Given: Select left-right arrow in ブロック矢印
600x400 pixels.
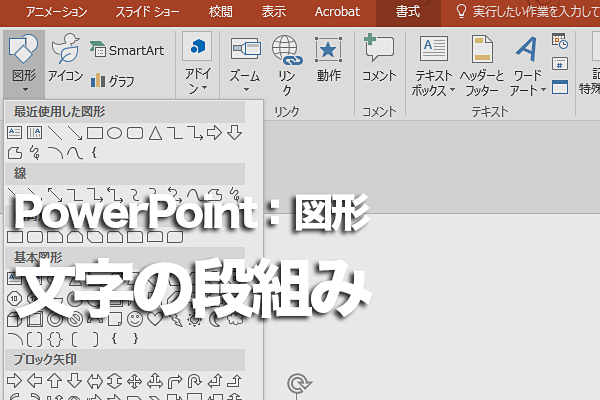Looking at the screenshot, I should tap(95, 381).
